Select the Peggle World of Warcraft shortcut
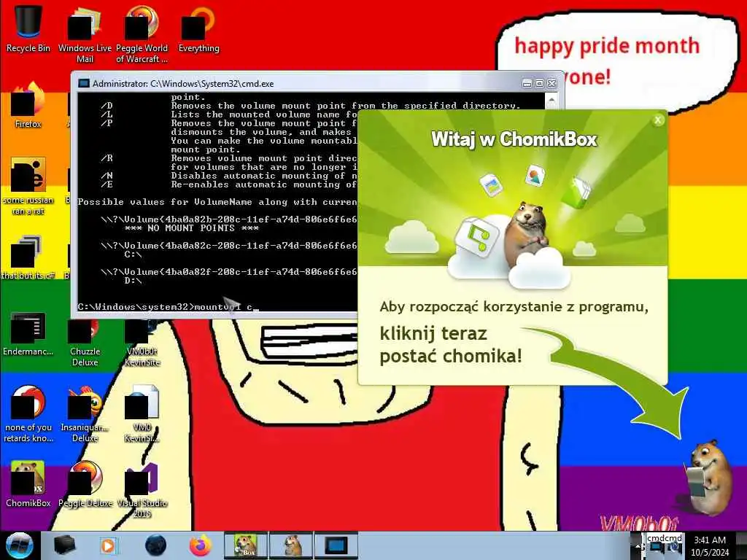Screen dimensions: 747x560 point(142,34)
